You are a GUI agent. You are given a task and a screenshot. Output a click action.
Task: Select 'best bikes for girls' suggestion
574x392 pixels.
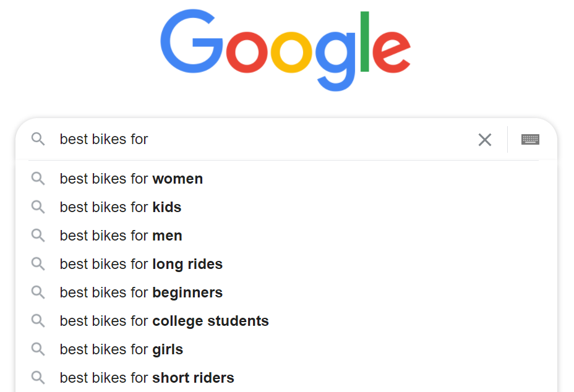pos(121,349)
